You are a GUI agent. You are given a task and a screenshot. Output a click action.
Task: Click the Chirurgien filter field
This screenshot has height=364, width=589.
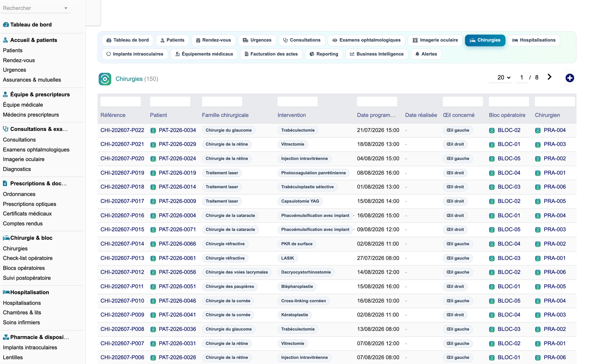[x=555, y=102]
